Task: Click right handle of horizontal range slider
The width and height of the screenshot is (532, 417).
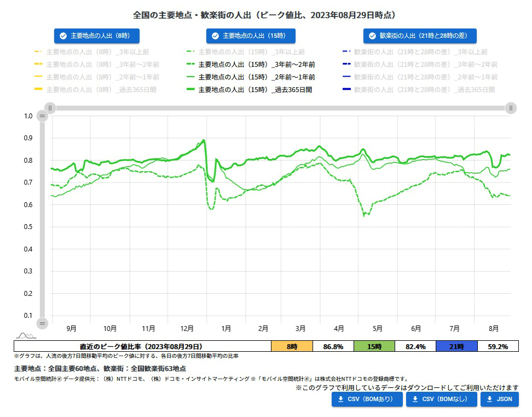Action: pos(511,108)
